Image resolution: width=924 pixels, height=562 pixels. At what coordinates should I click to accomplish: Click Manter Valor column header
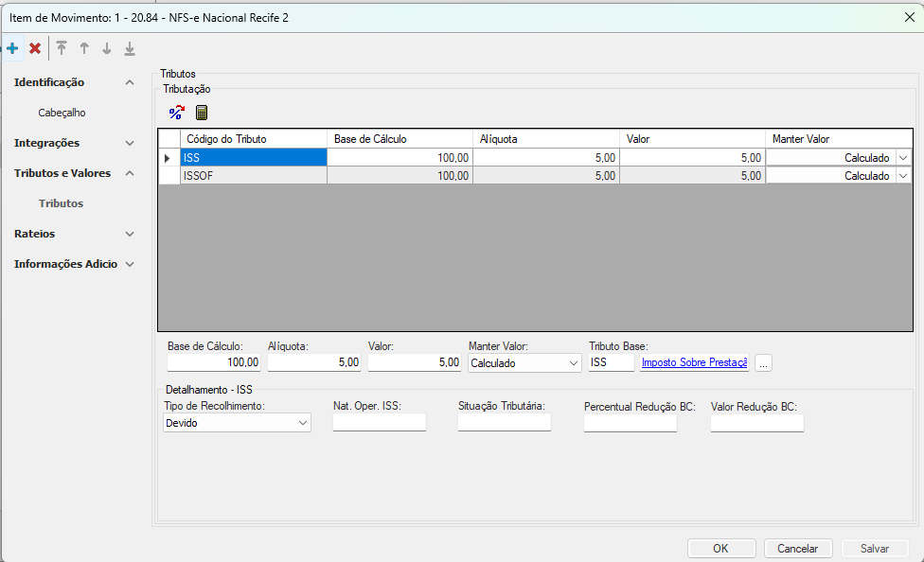pos(839,139)
